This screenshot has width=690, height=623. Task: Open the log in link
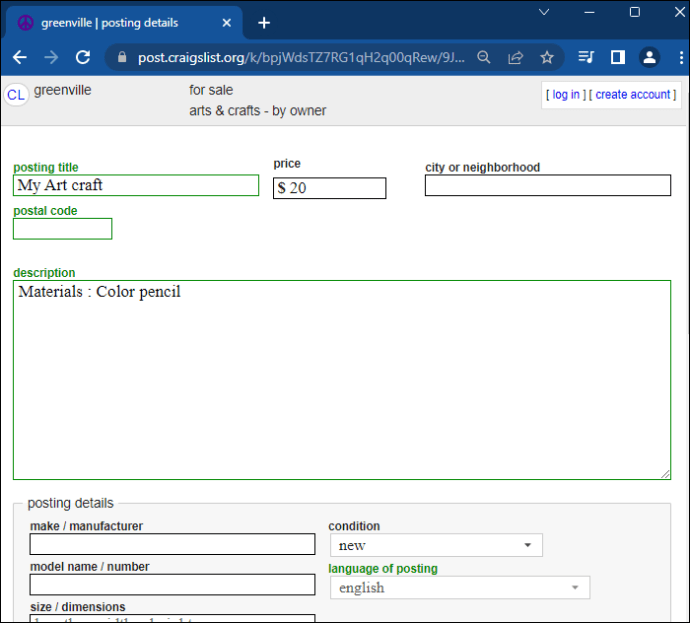click(x=566, y=95)
